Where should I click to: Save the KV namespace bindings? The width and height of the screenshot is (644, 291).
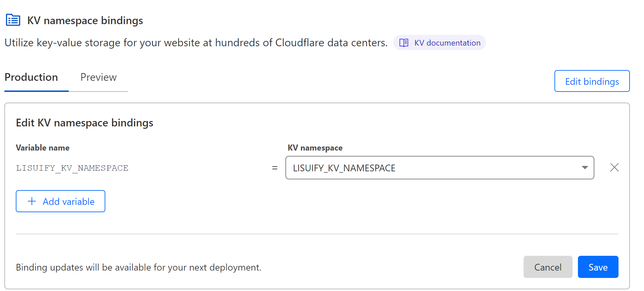pos(598,267)
